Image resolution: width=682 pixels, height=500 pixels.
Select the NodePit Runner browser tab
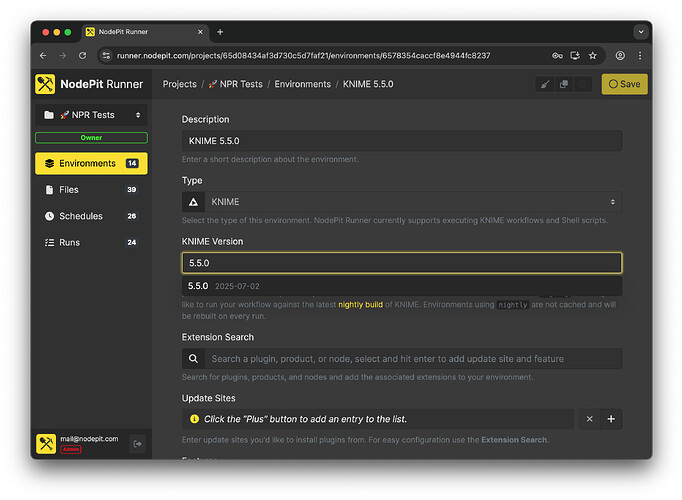coord(145,32)
